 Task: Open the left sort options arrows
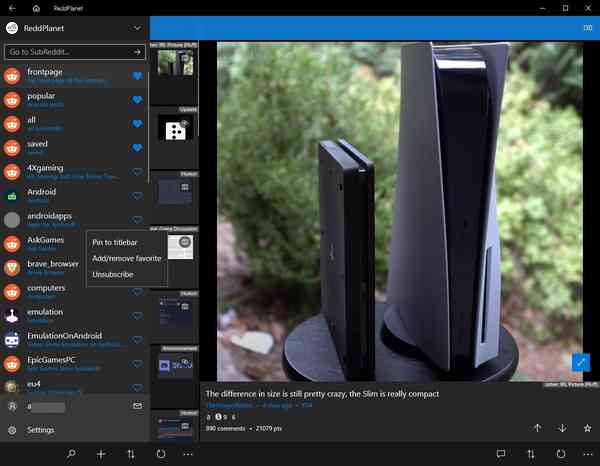131,454
